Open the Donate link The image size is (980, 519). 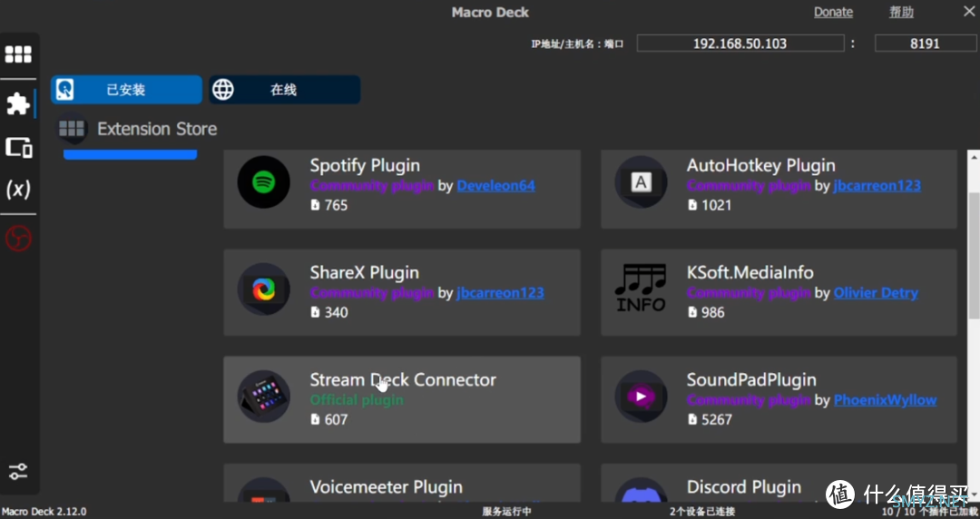click(833, 12)
